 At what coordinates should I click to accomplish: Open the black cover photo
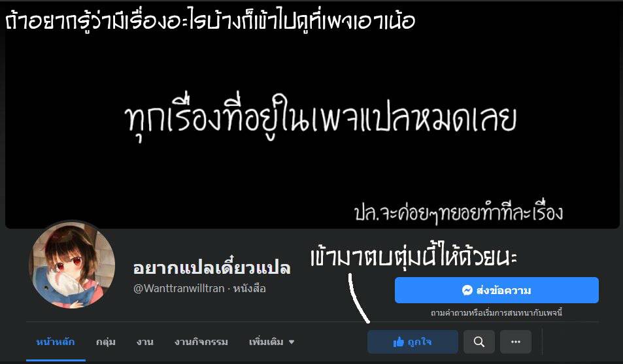click(x=312, y=115)
